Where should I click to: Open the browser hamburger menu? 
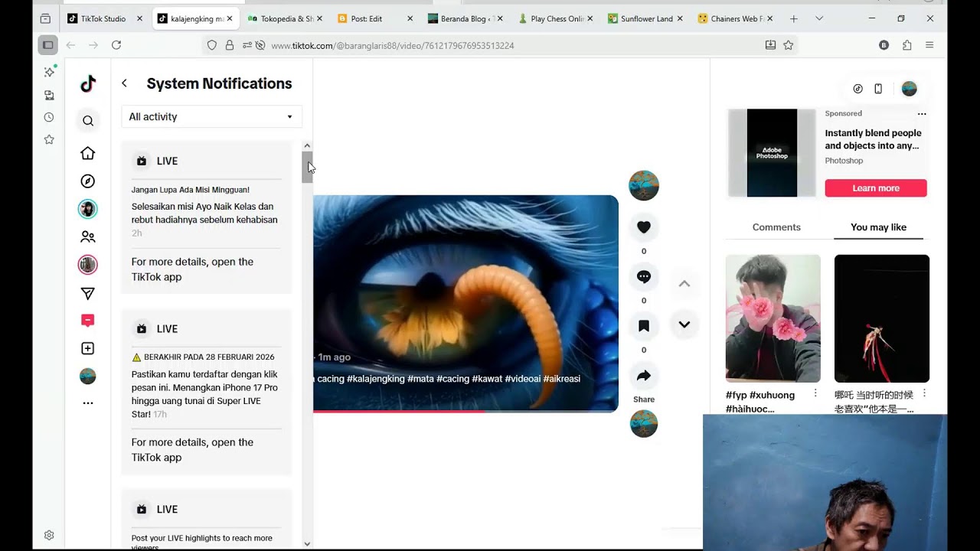coord(929,45)
